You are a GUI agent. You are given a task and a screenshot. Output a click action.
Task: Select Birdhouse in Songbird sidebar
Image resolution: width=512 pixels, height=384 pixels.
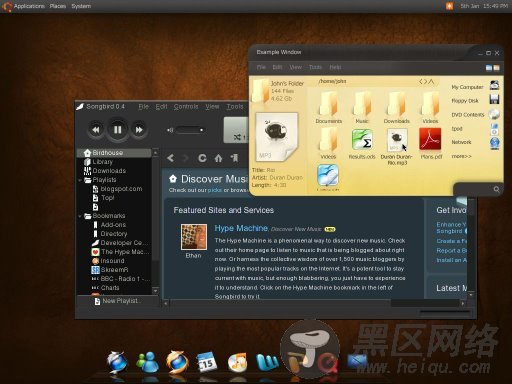point(114,153)
